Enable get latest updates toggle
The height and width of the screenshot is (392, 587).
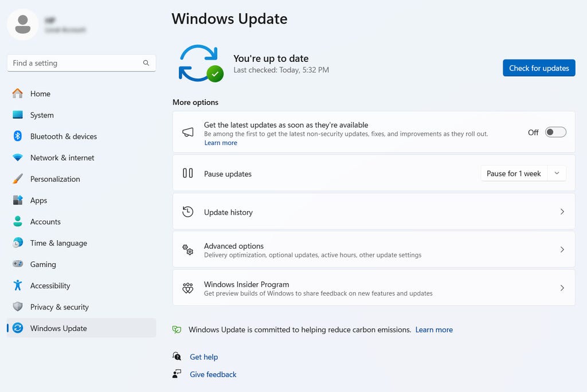click(555, 132)
